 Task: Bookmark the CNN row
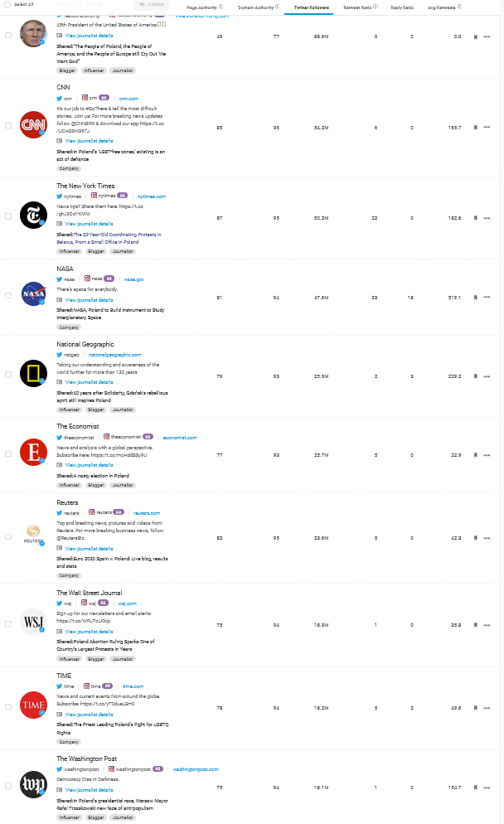(x=475, y=128)
